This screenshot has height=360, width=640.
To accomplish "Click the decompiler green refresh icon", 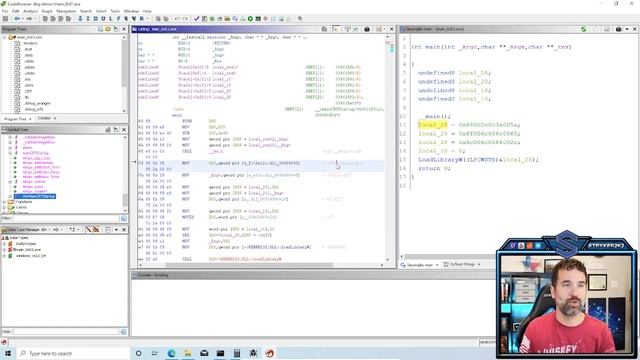I will coord(584,29).
